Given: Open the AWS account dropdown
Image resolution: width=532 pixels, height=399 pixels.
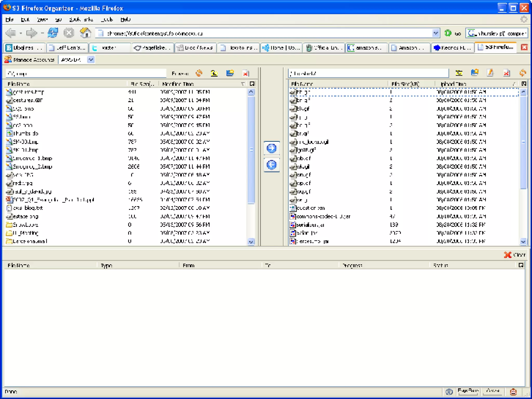Looking at the screenshot, I should click(91, 60).
